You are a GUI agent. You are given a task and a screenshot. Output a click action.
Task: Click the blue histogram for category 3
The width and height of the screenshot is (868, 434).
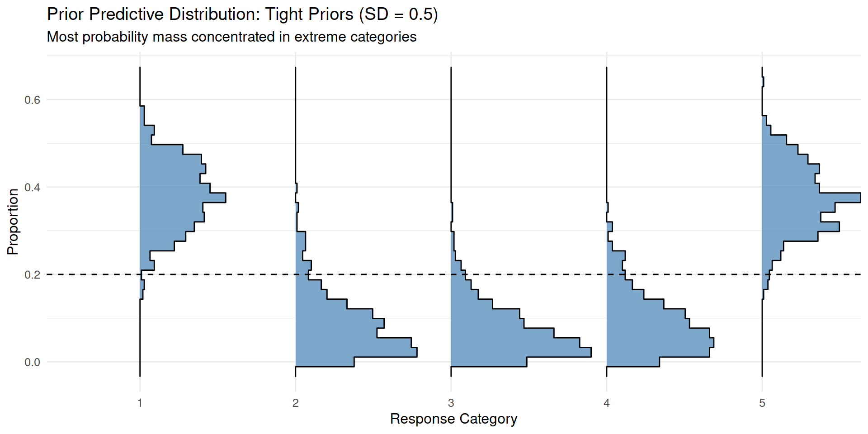click(x=488, y=335)
